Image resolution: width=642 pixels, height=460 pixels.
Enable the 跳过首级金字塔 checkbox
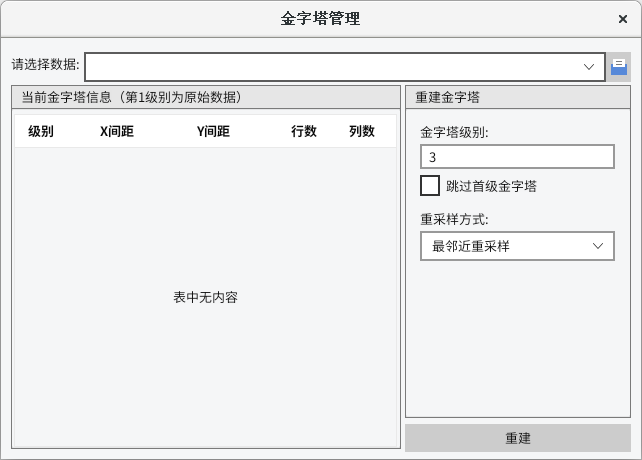point(430,185)
